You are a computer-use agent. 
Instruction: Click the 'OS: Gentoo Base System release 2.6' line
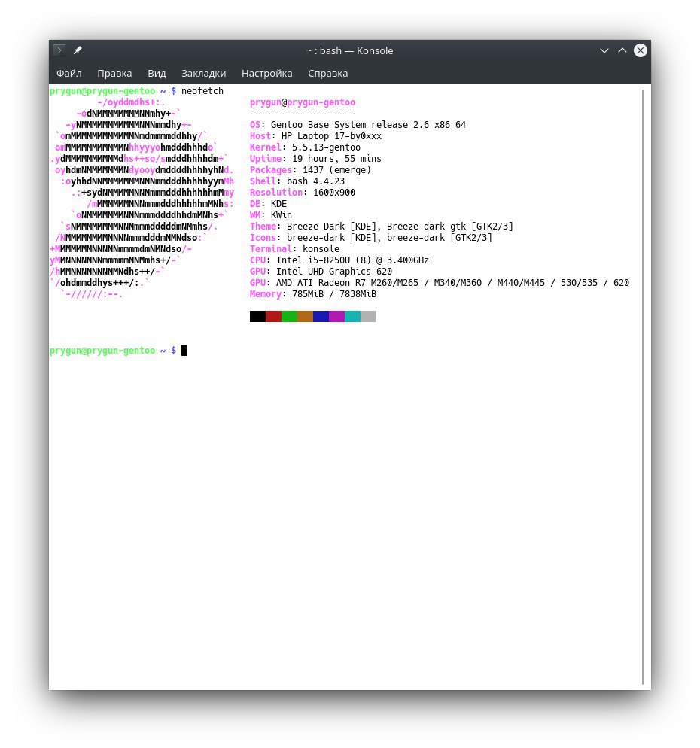coord(358,124)
